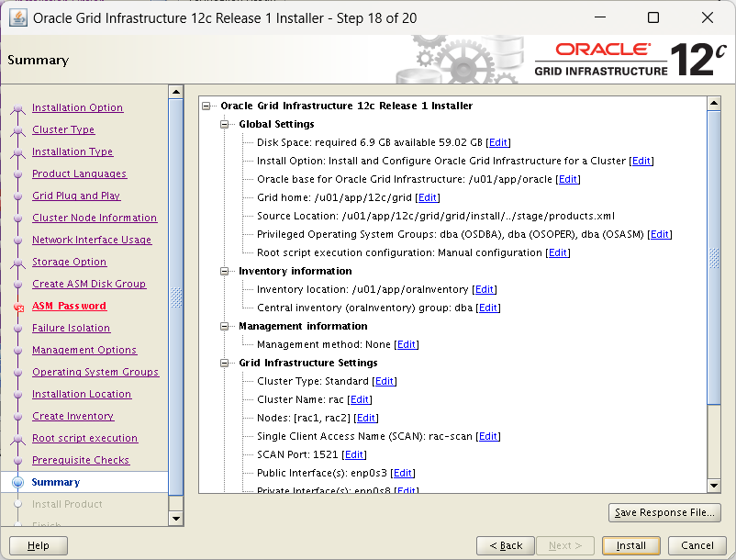Go to Root script execution step
This screenshot has height=560, width=736.
(x=85, y=439)
